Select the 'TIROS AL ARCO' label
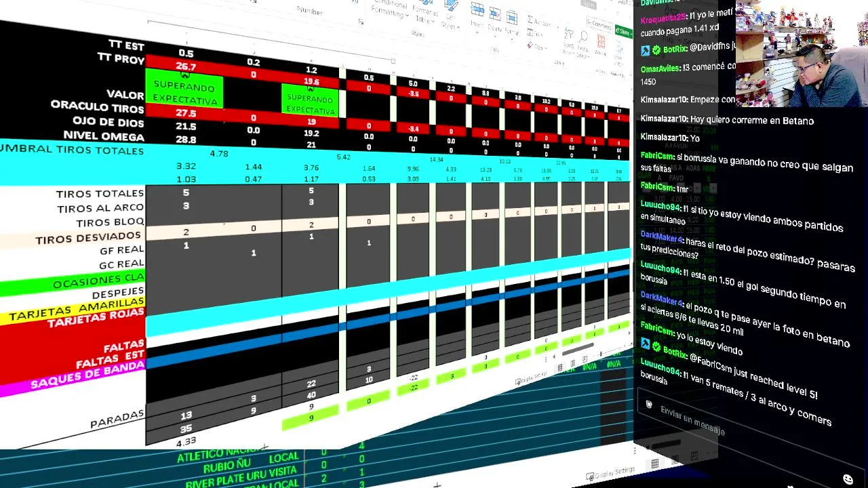 (x=100, y=208)
